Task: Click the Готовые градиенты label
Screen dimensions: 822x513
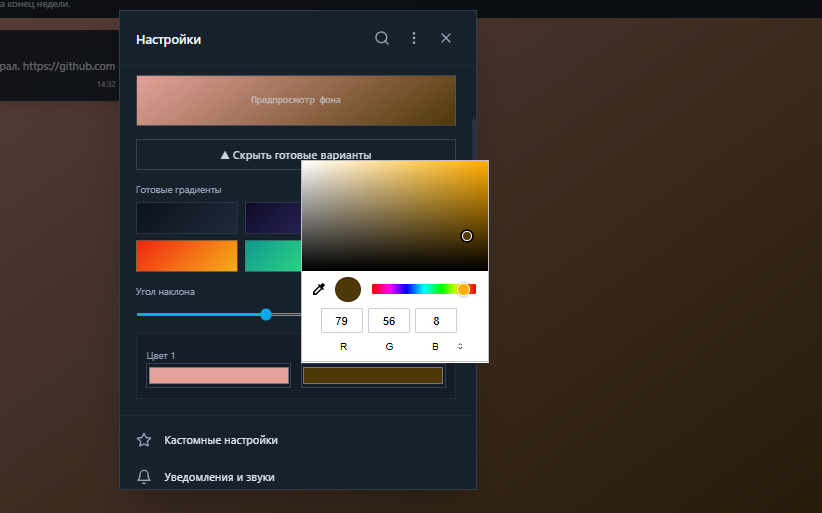Action: point(179,190)
